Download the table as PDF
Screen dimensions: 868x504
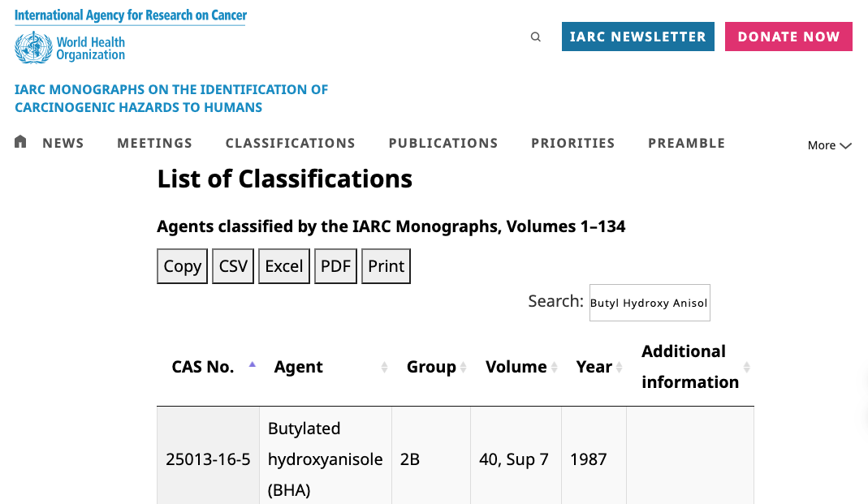[x=335, y=266]
